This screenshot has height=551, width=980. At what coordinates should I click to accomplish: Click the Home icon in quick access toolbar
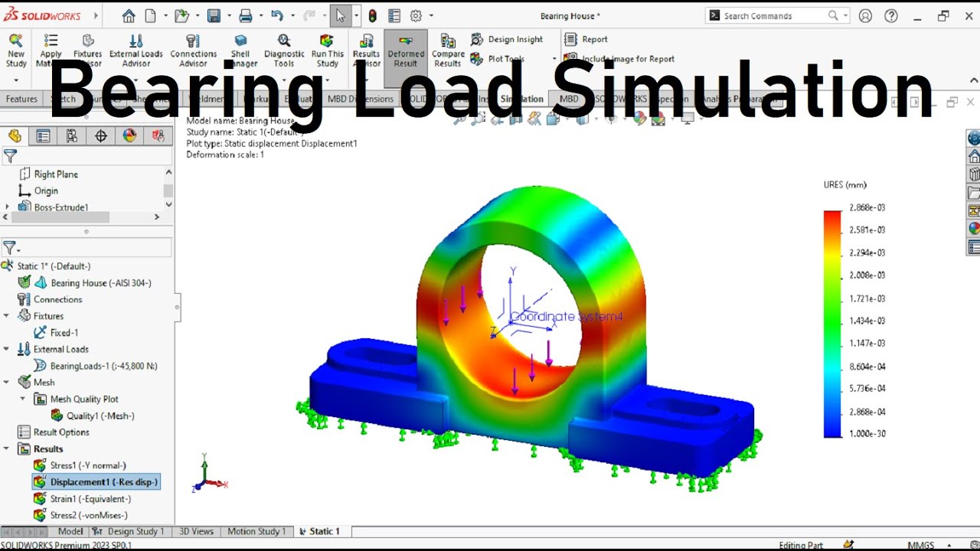tap(128, 16)
